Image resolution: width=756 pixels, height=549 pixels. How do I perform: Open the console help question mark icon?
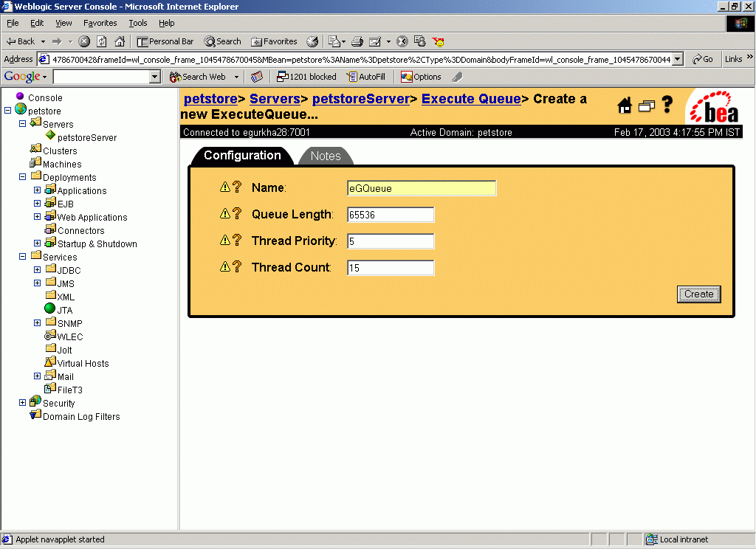pyautogui.click(x=667, y=104)
